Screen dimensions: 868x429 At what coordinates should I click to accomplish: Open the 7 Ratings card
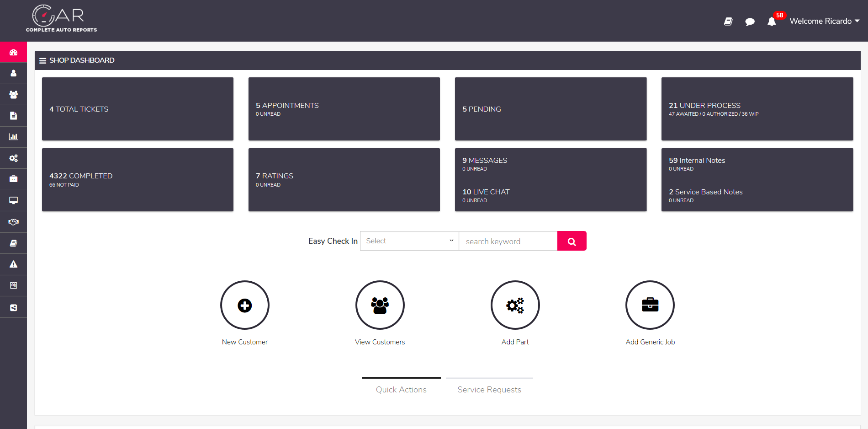point(344,180)
